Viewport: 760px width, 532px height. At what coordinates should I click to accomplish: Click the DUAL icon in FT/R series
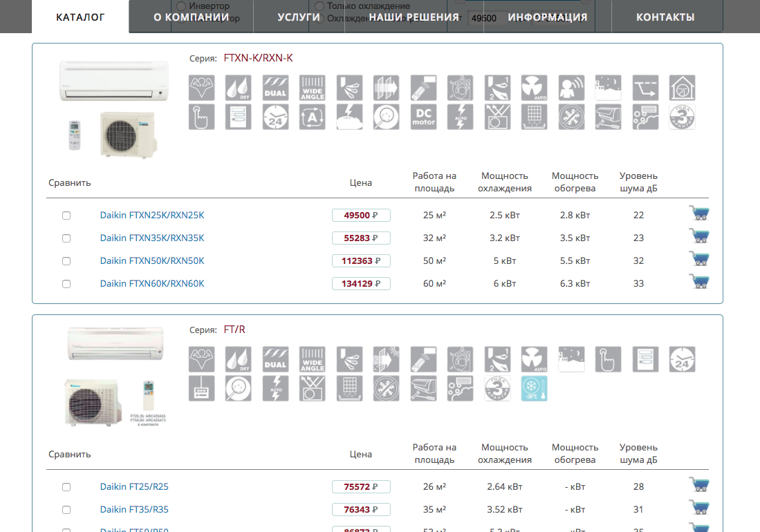pos(275,359)
